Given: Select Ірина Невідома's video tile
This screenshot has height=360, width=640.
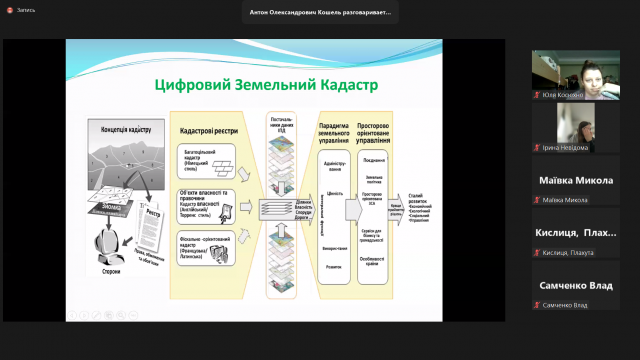Looking at the screenshot, I should [x=576, y=127].
